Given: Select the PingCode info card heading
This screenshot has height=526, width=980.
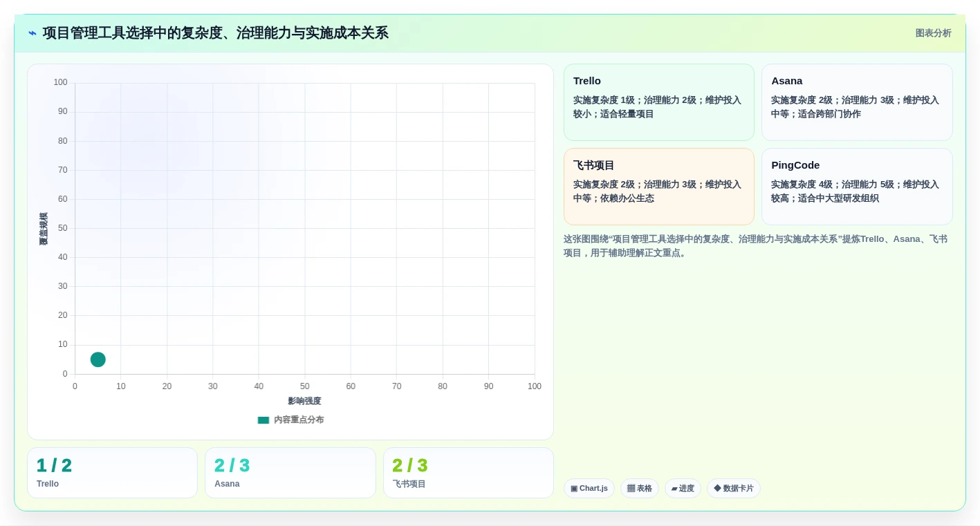Looking at the screenshot, I should click(x=795, y=165).
